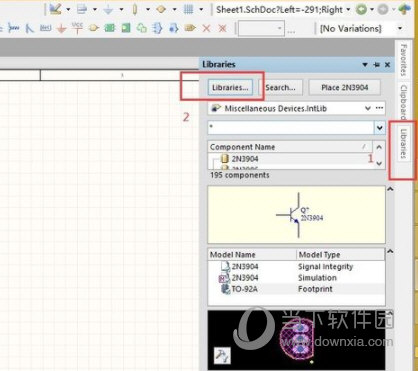This screenshot has height=371, width=418.
Task: Expand the component filter history dropdown
Action: point(379,128)
